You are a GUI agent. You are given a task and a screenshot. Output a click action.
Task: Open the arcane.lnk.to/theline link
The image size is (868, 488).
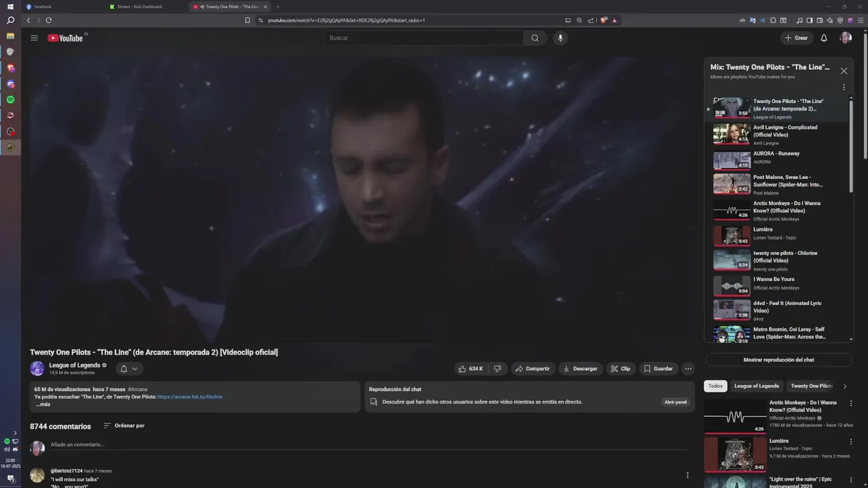190,396
